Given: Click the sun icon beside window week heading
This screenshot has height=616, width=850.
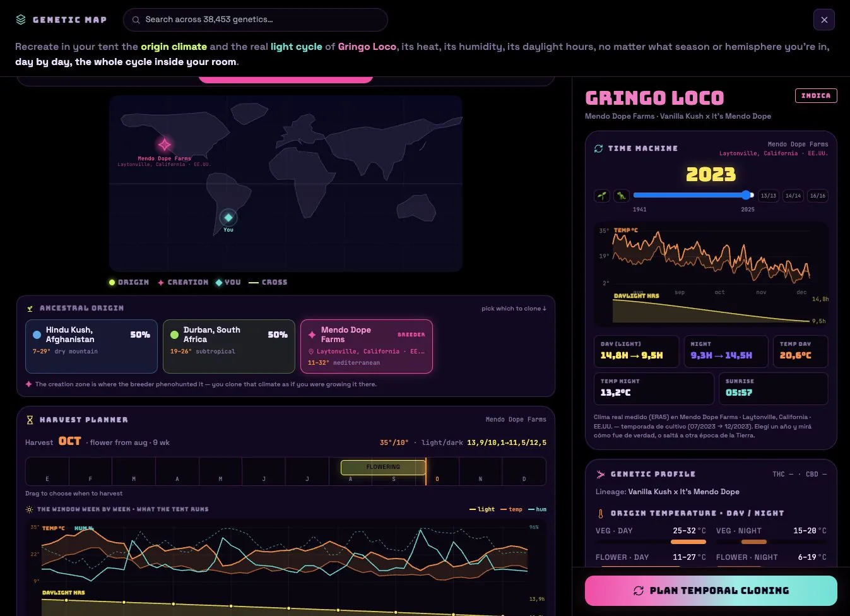Looking at the screenshot, I should coord(29,509).
